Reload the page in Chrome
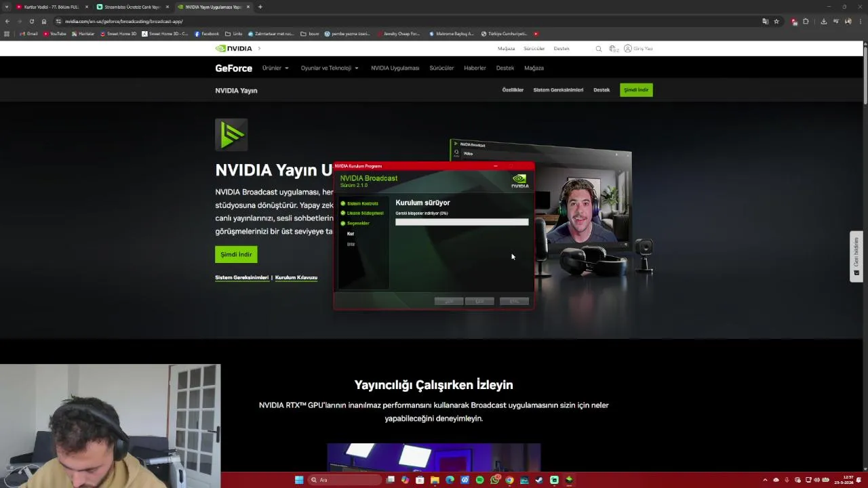The height and width of the screenshot is (488, 868). coord(32,21)
